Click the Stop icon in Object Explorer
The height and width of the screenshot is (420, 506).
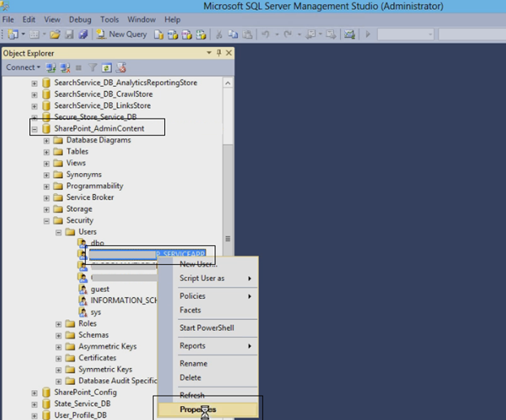(x=79, y=67)
